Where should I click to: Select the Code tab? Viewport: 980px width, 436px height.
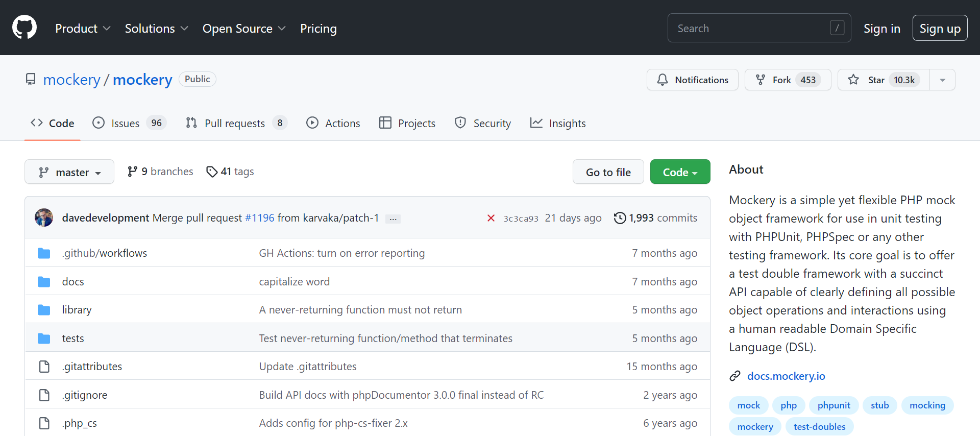[x=53, y=124]
